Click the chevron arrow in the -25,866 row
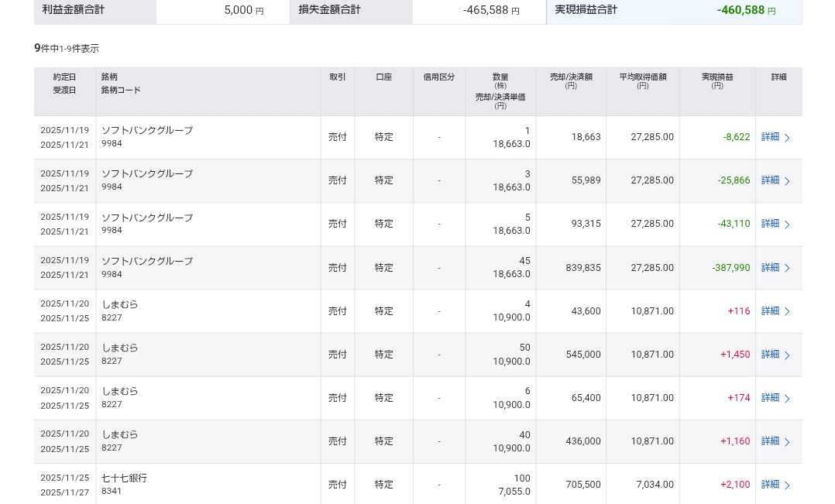 pos(787,181)
